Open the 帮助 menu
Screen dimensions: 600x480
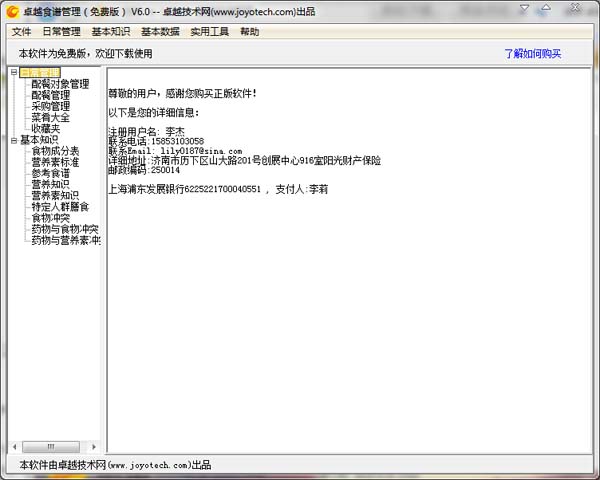pyautogui.click(x=249, y=31)
